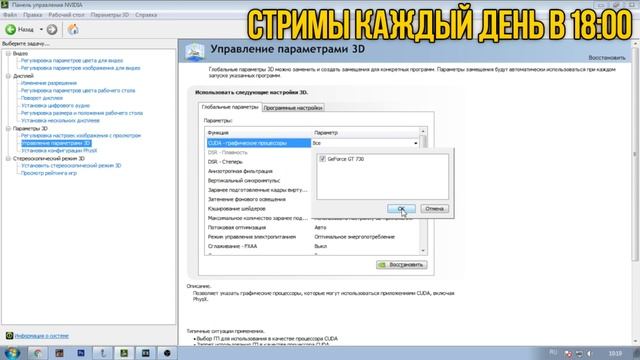Collapse the Стереоскопический режим 3D node
Screen dimensions: 640x360
click(x=8, y=158)
